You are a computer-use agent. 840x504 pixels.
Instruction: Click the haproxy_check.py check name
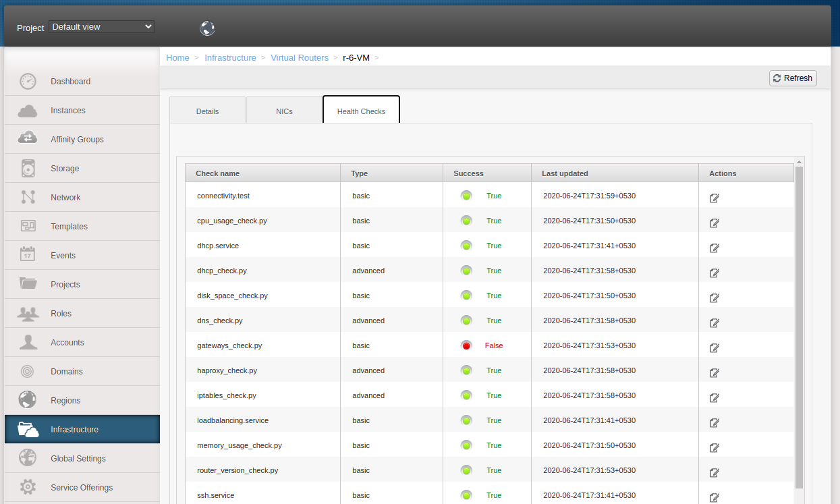[227, 370]
